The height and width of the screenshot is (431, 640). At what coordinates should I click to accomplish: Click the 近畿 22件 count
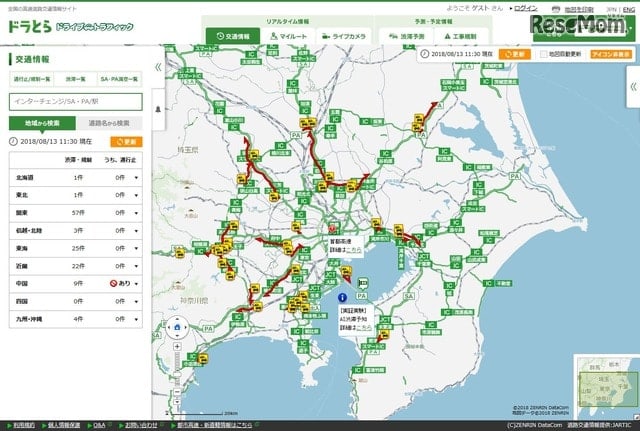[78, 266]
